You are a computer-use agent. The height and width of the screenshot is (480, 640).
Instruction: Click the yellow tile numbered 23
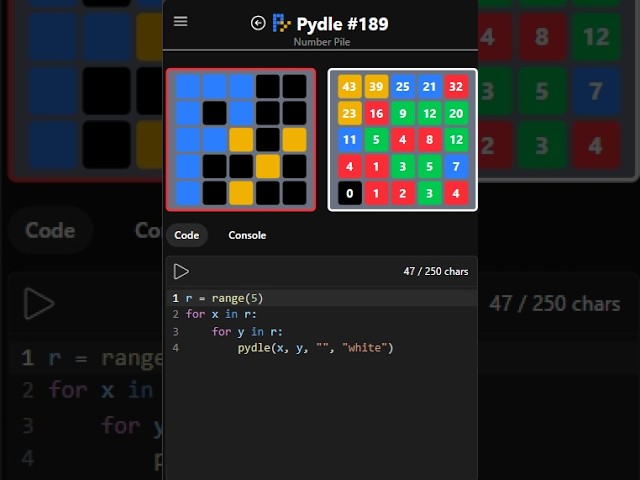click(349, 113)
